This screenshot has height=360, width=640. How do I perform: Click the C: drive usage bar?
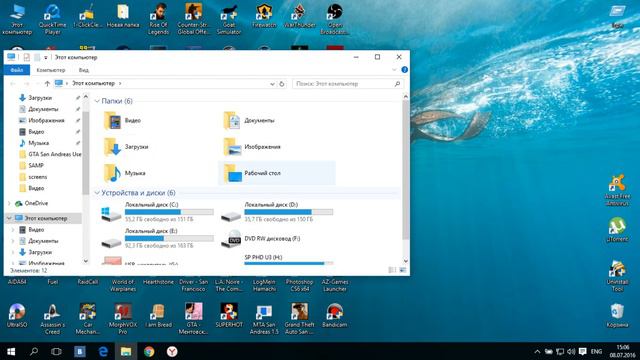pyautogui.click(x=169, y=212)
